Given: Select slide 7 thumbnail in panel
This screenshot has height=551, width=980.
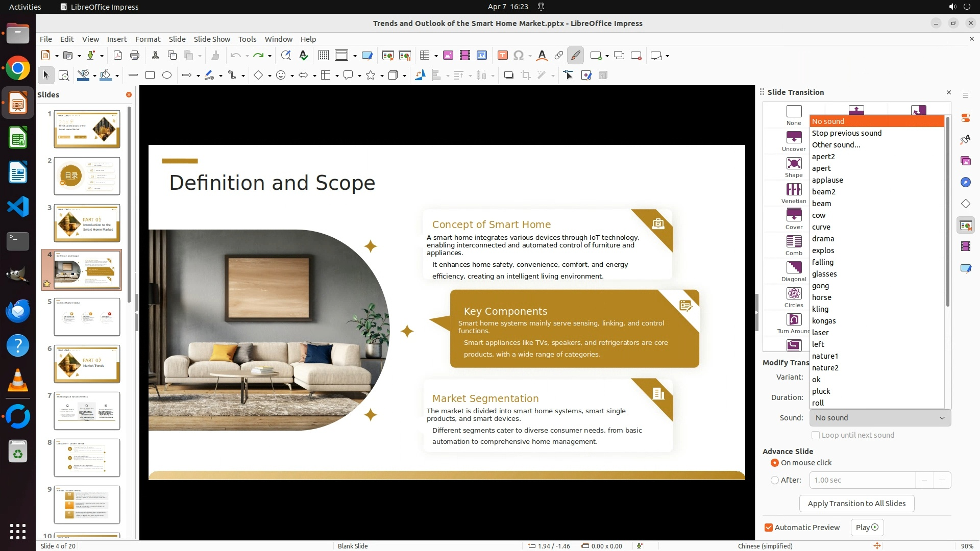Looking at the screenshot, I should [87, 411].
